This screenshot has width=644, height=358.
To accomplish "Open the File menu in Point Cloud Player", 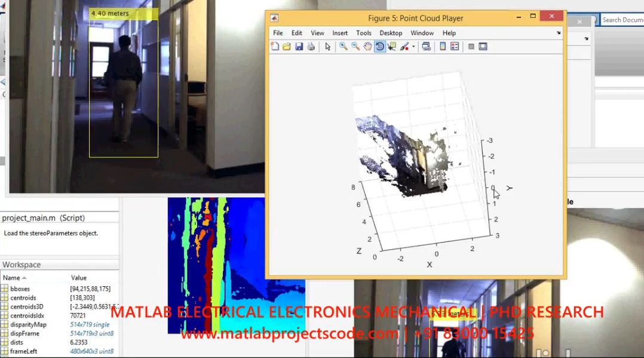I will click(x=278, y=33).
